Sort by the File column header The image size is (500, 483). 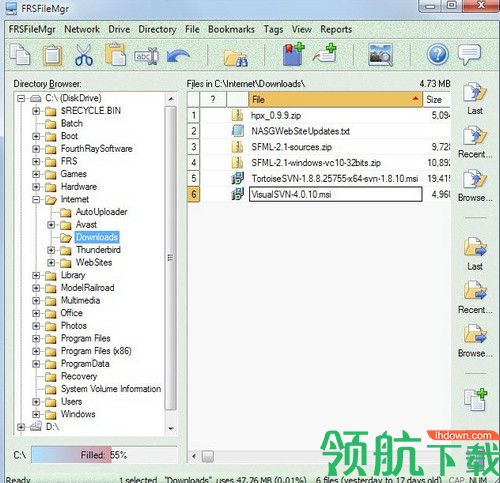pos(335,99)
